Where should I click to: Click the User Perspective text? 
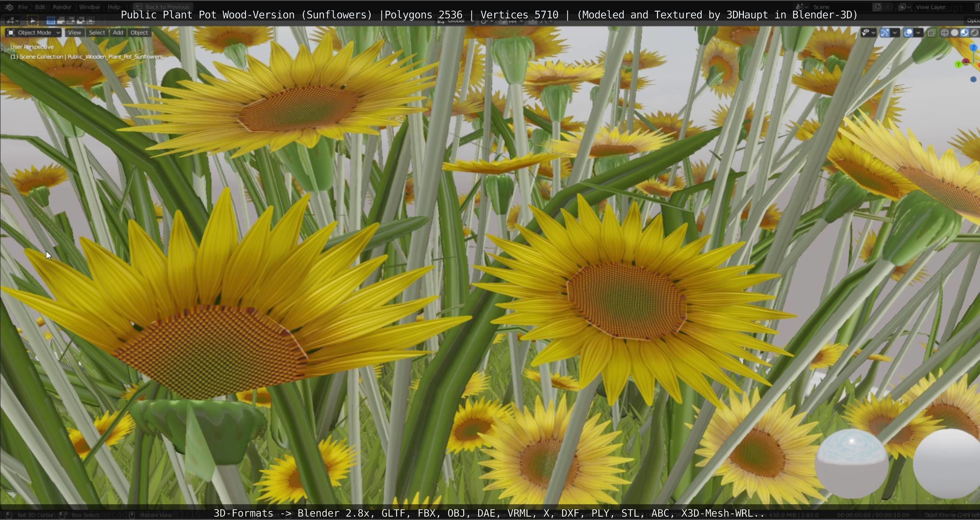click(x=32, y=47)
